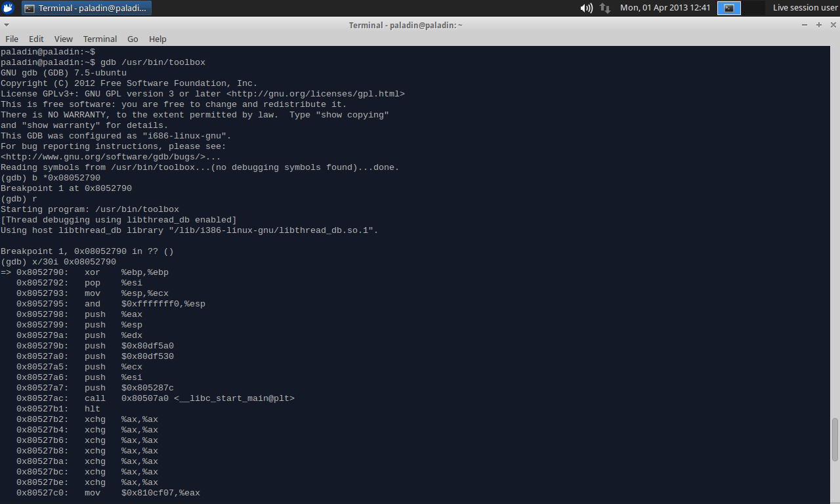
Task: Open the File menu
Action: 11,39
